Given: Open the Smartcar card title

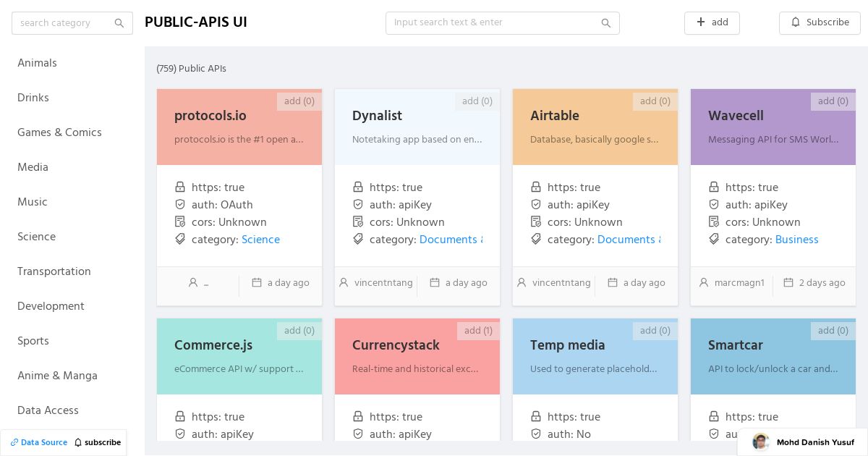Looking at the screenshot, I should tap(736, 345).
